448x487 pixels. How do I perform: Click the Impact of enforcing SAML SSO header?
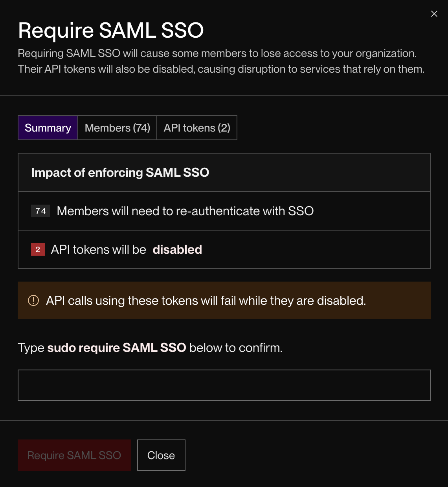pos(120,172)
